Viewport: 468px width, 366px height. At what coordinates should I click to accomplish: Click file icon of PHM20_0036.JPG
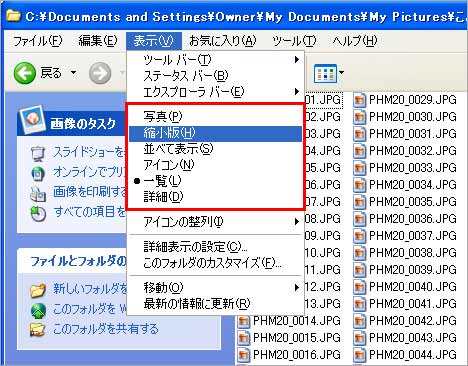(359, 219)
